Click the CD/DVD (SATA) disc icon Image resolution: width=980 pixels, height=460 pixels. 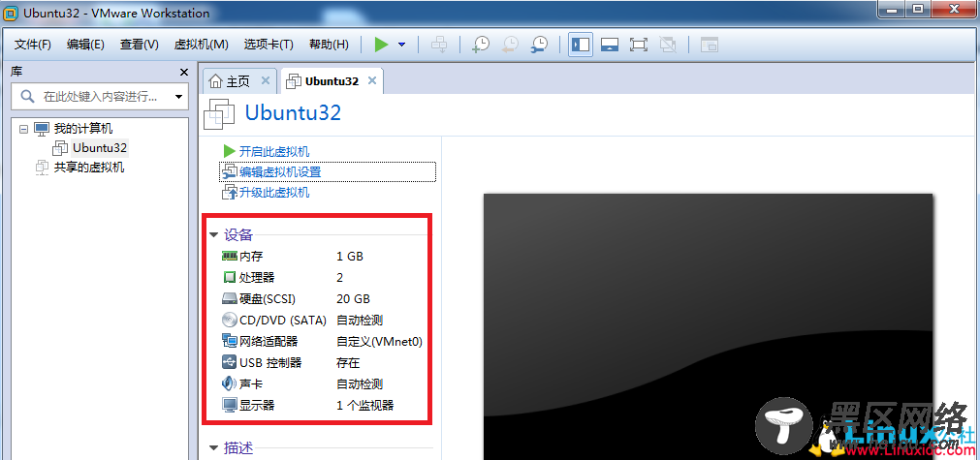click(x=230, y=320)
